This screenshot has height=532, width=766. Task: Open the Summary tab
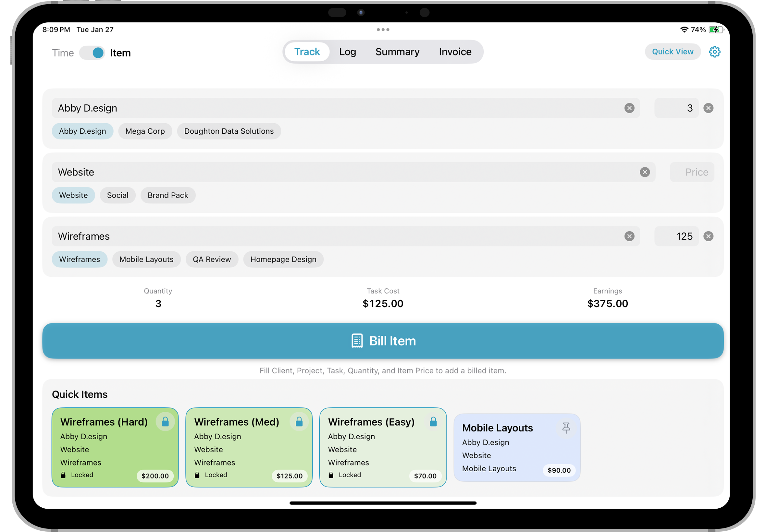point(397,52)
